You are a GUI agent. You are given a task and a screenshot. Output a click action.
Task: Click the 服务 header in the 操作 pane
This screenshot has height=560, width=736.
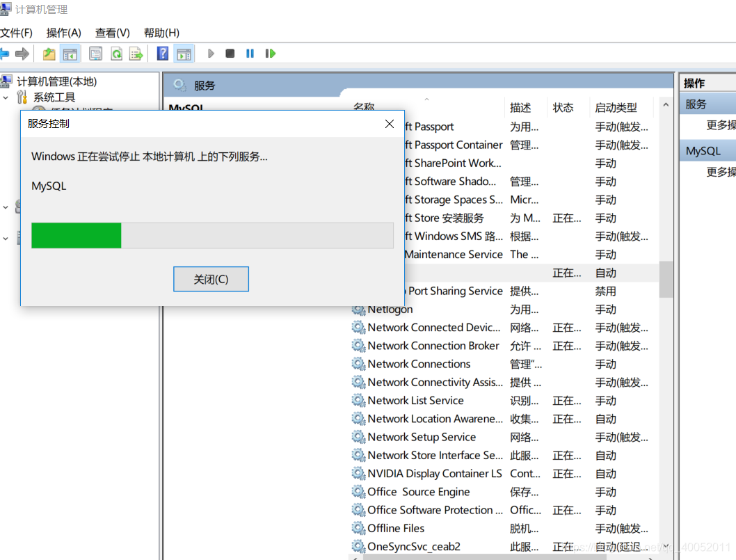[708, 104]
